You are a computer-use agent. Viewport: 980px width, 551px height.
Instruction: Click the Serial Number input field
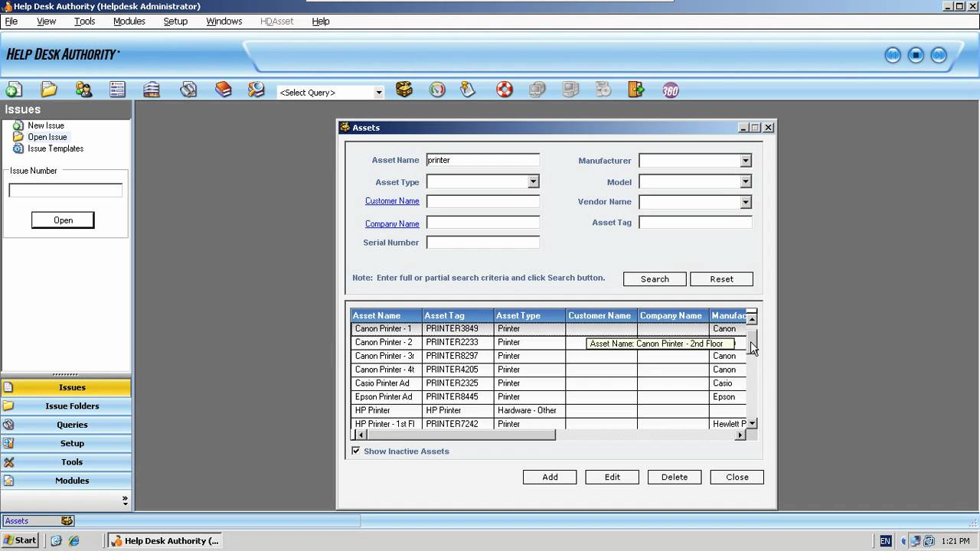coord(482,243)
